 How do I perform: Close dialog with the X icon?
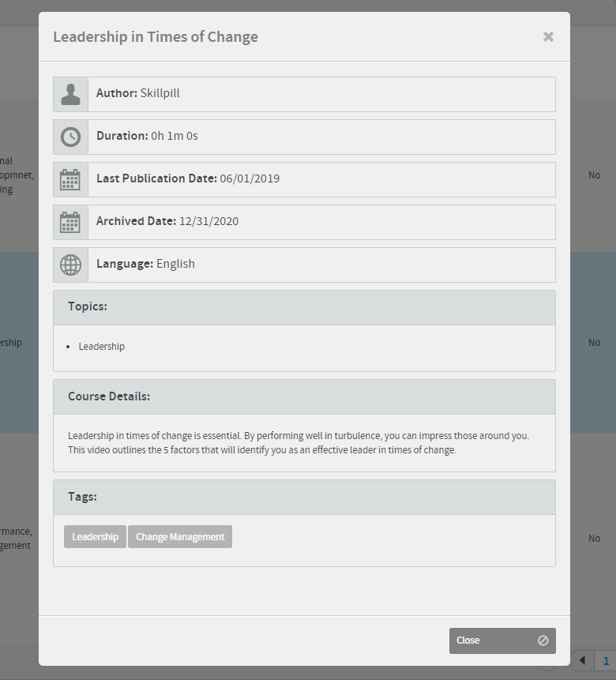pyautogui.click(x=548, y=37)
